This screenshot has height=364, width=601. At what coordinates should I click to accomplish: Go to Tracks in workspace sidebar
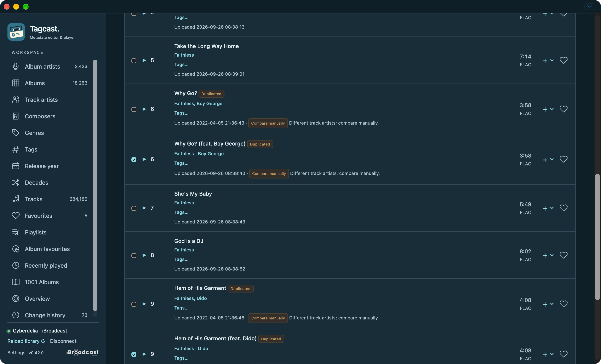[50, 199]
